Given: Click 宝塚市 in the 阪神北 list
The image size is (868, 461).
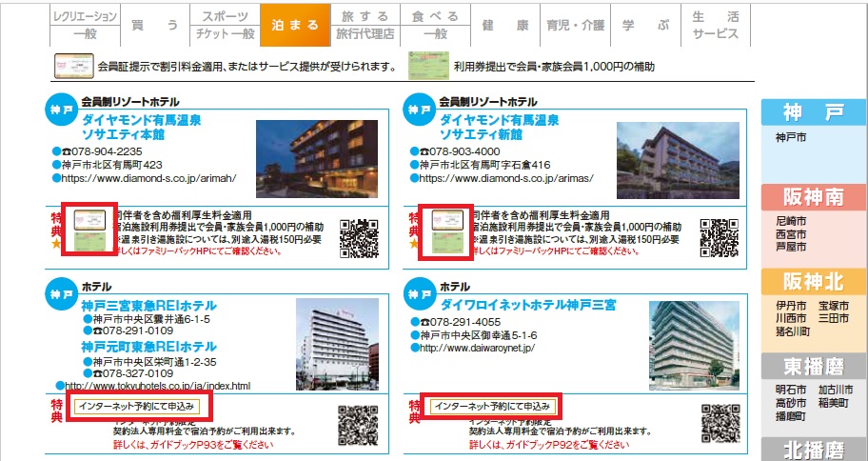Looking at the screenshot, I should (x=834, y=306).
